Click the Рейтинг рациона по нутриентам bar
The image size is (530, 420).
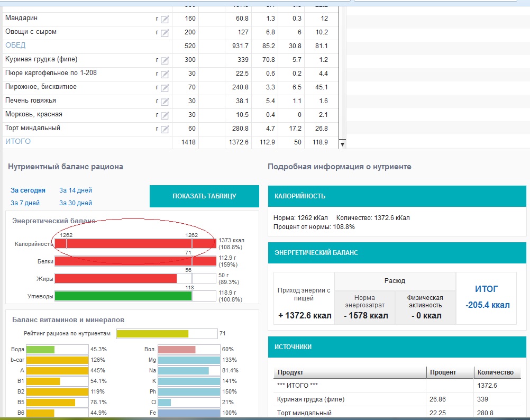pos(152,334)
